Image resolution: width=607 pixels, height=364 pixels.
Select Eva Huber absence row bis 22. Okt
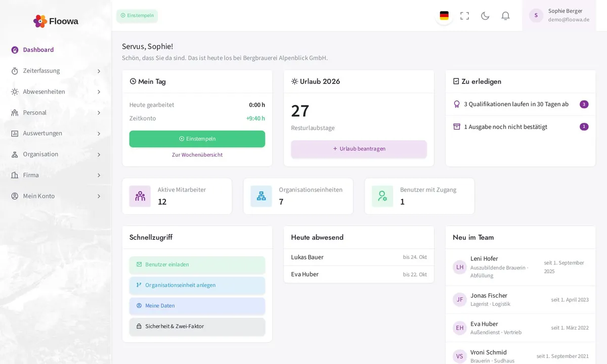359,275
